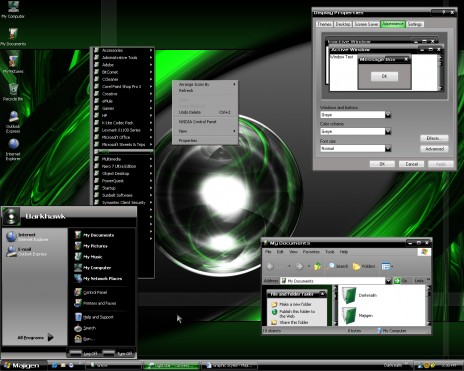Click the Printers and Faxes icon in the Start menu
464x371 pixels.
(x=78, y=303)
